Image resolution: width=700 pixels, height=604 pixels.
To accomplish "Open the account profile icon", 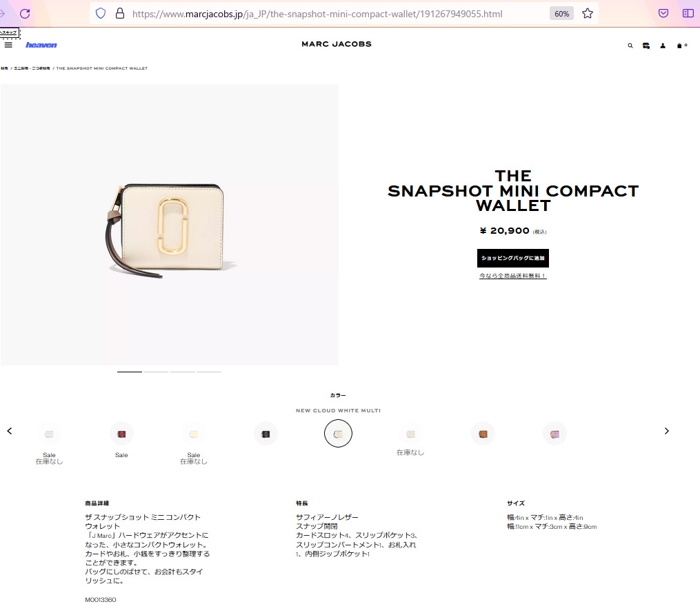I will (663, 46).
